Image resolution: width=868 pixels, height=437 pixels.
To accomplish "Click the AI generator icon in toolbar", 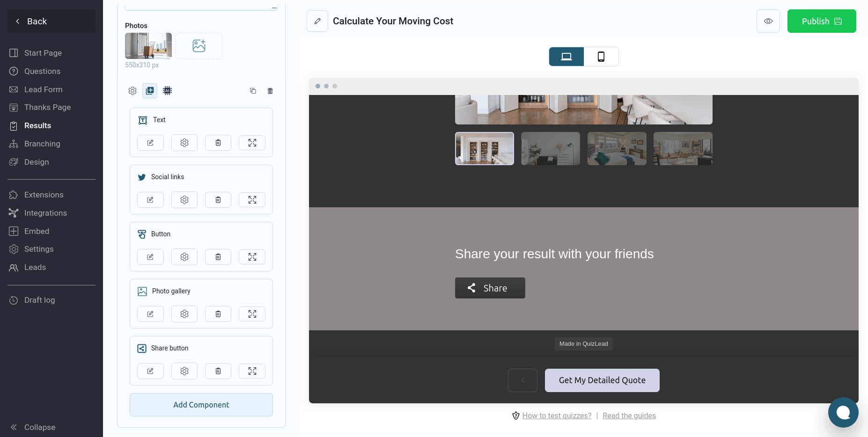I will (167, 91).
